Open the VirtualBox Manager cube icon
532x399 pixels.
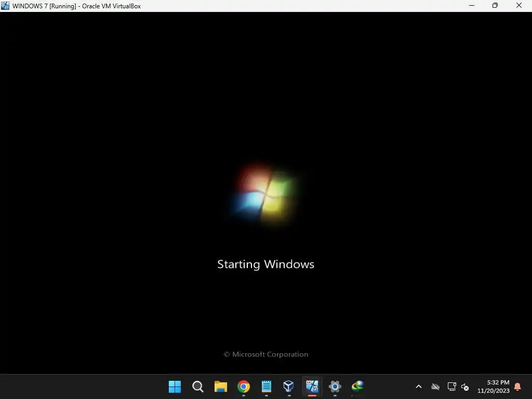coord(289,386)
